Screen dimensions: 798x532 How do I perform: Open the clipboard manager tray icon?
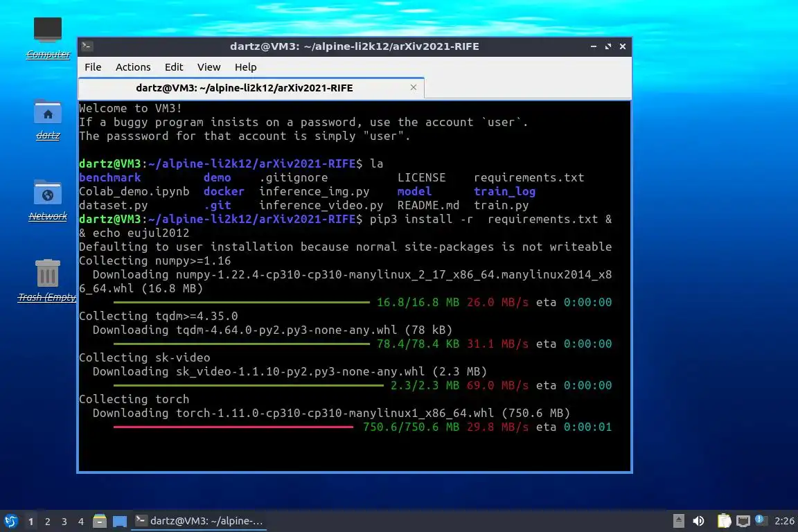[724, 521]
